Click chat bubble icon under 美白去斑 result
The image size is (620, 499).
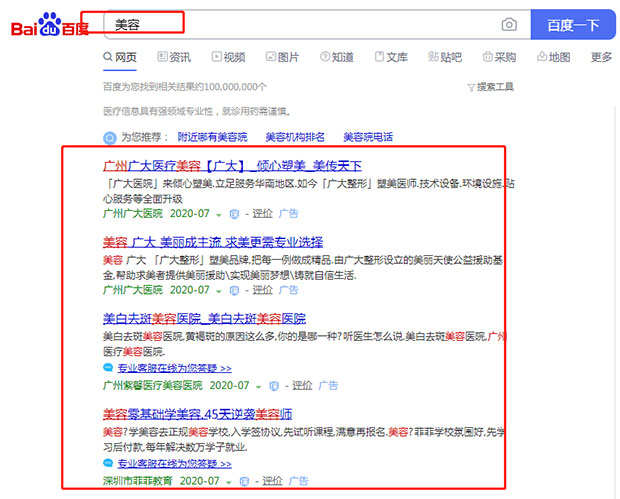tap(108, 368)
